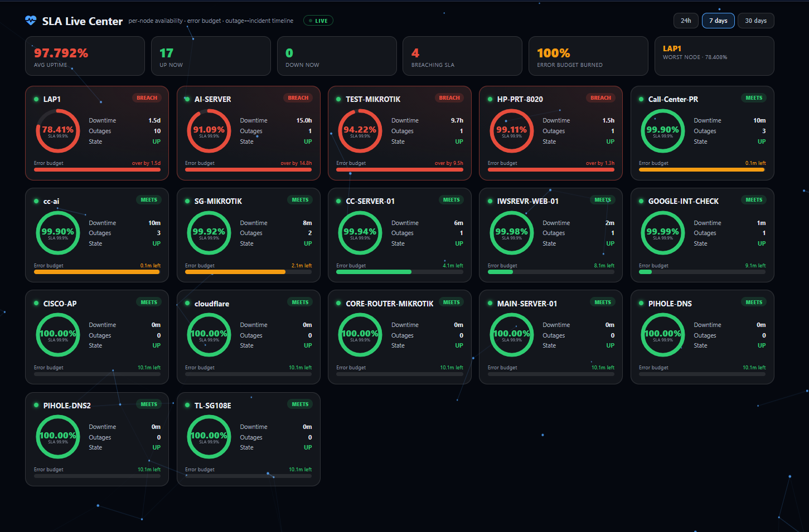Click the BREACH badge on AI-SERVER card
This screenshot has width=809, height=532.
point(298,98)
